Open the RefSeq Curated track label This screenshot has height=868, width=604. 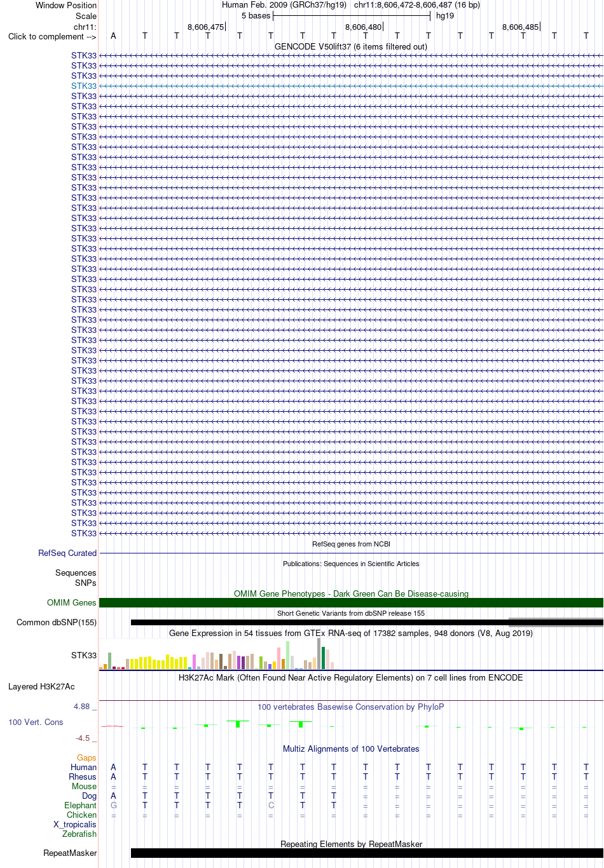pyautogui.click(x=67, y=553)
